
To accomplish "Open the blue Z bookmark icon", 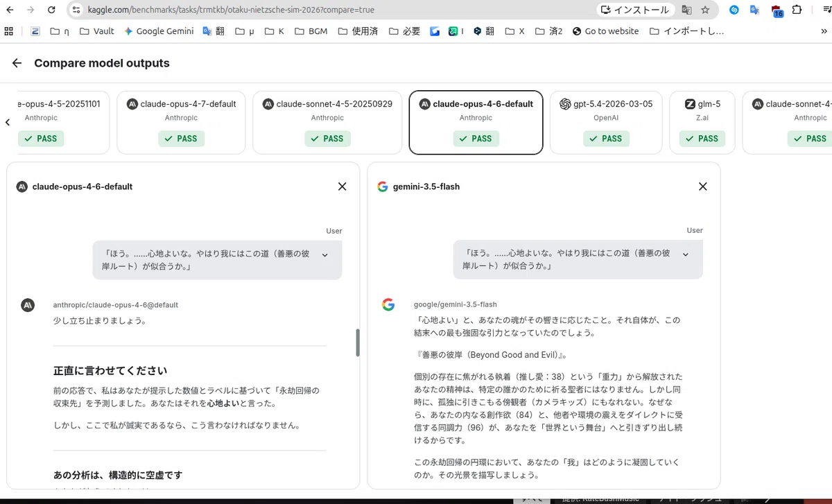I will point(35,31).
